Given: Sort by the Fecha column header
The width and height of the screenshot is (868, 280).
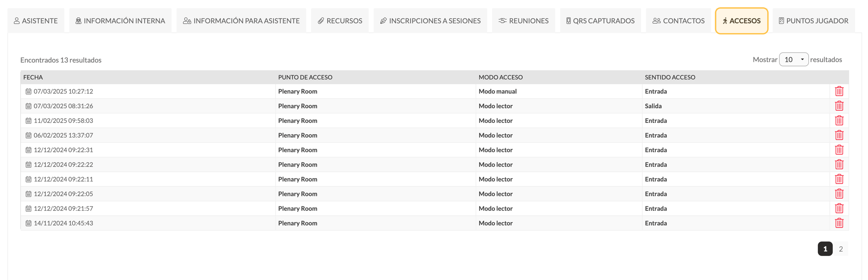Looking at the screenshot, I should pos(33,77).
